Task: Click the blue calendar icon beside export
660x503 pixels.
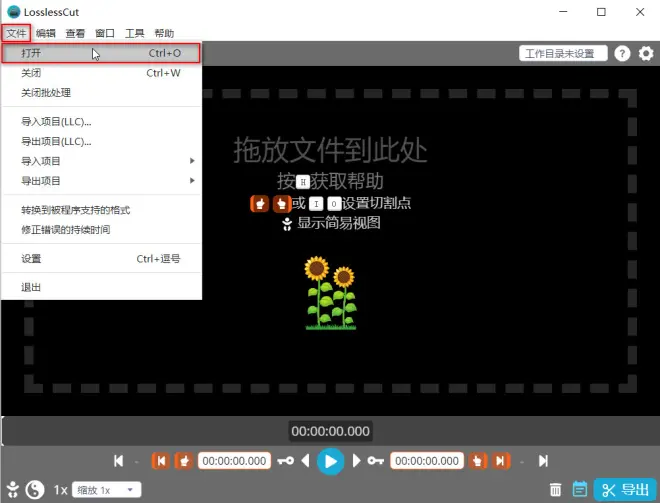Action: click(580, 489)
